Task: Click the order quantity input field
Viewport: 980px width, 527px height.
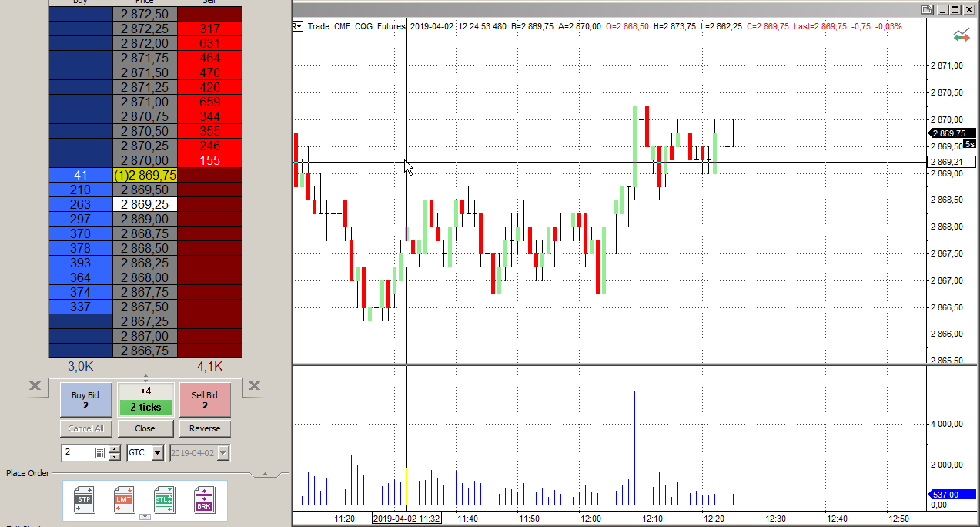Action: coord(78,453)
